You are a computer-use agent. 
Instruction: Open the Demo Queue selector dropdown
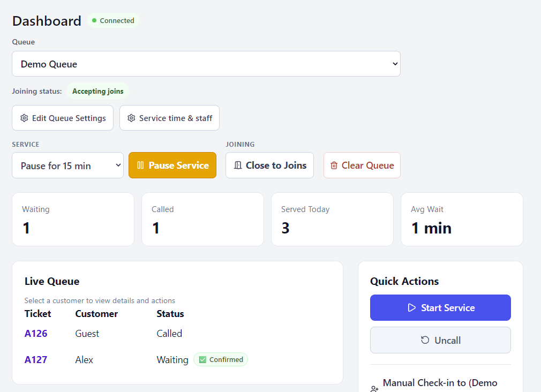coord(206,64)
